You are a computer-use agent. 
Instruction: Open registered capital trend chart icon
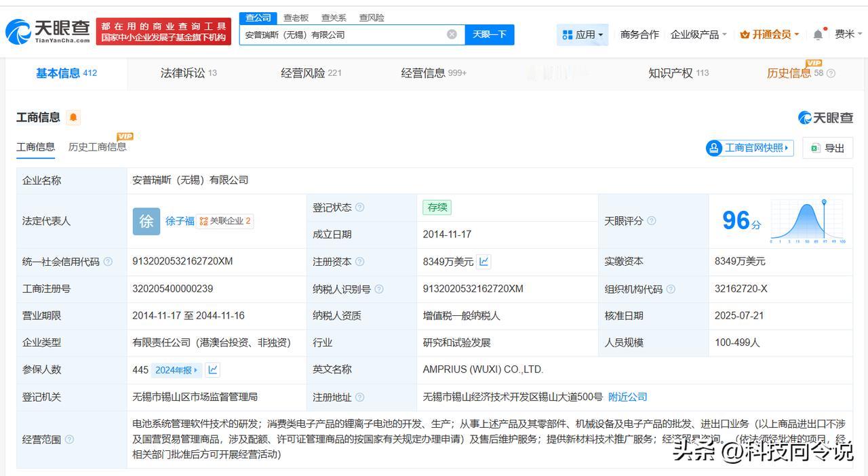484,262
